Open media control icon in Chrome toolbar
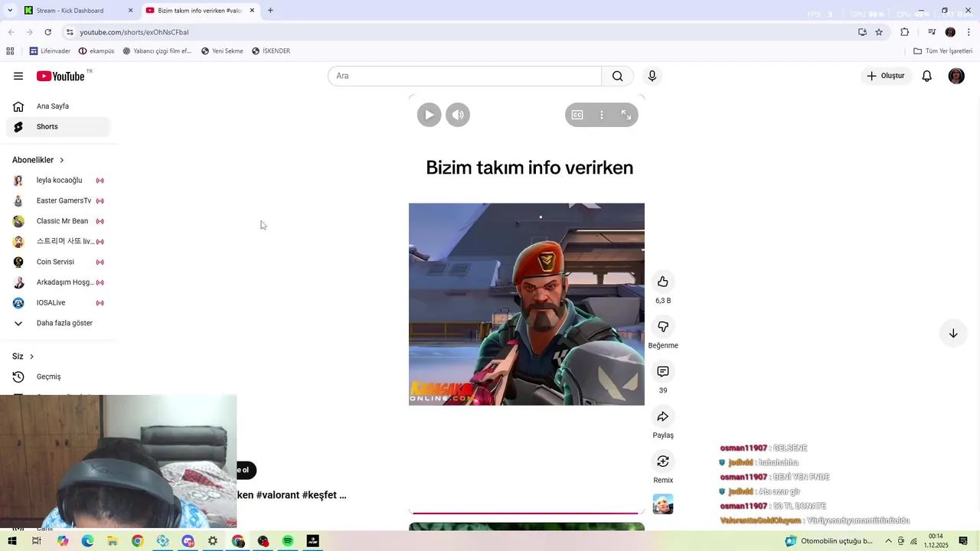Screen dimensions: 980x551 click(x=932, y=32)
